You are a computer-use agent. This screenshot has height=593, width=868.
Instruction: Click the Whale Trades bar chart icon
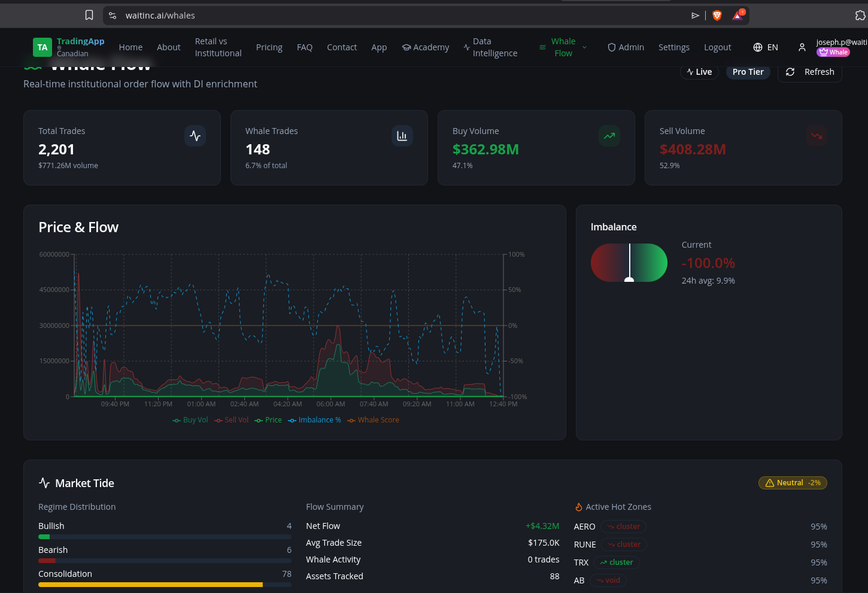[402, 136]
